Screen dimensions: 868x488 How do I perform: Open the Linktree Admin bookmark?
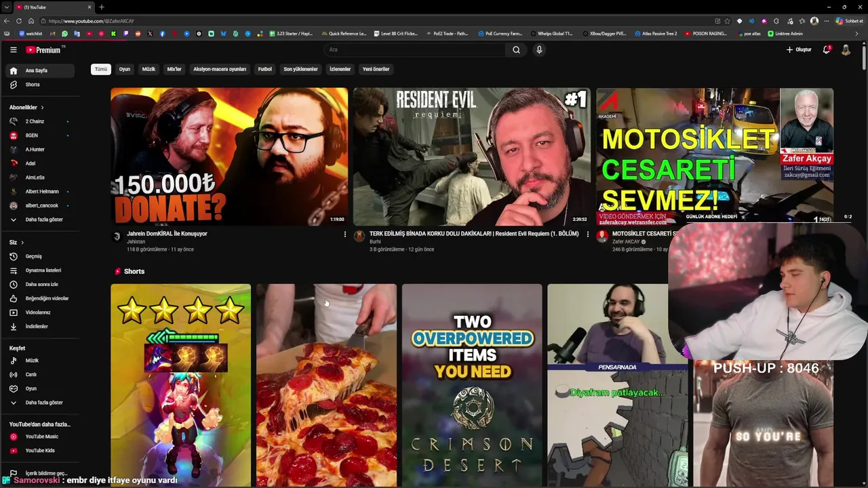[x=785, y=33]
